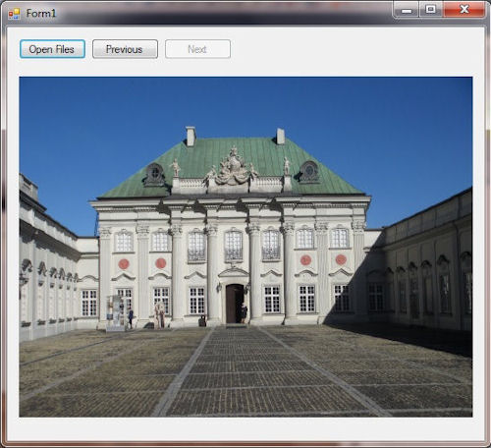Maximize the Form1 window
The image size is (491, 448).
pyautogui.click(x=431, y=10)
